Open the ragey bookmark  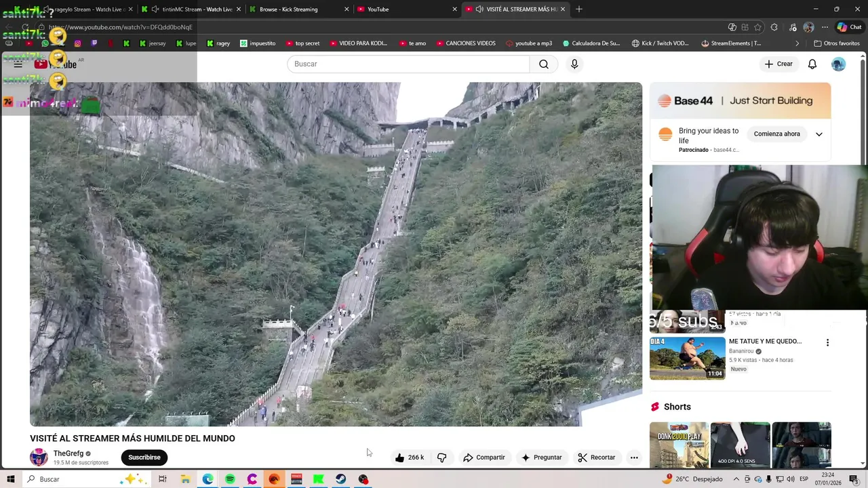tap(218, 43)
